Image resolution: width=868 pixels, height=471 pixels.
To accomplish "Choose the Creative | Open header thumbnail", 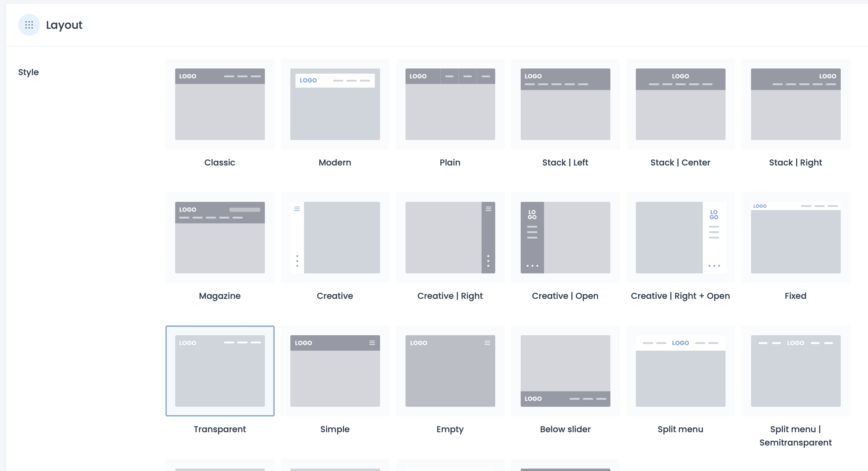I will 566,238.
